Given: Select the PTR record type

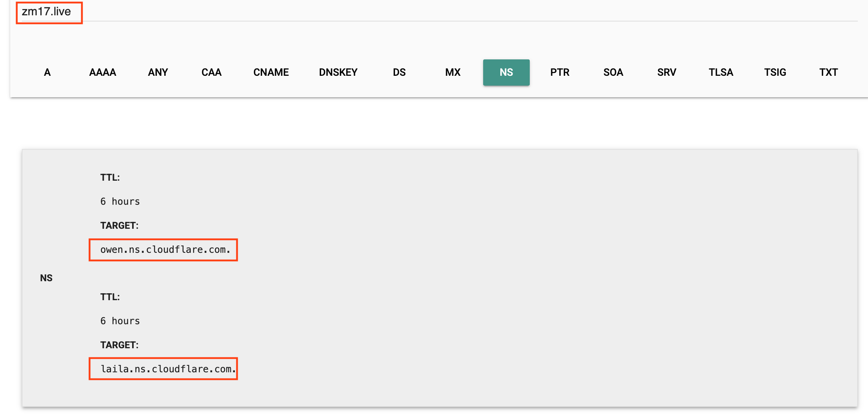Looking at the screenshot, I should click(560, 72).
